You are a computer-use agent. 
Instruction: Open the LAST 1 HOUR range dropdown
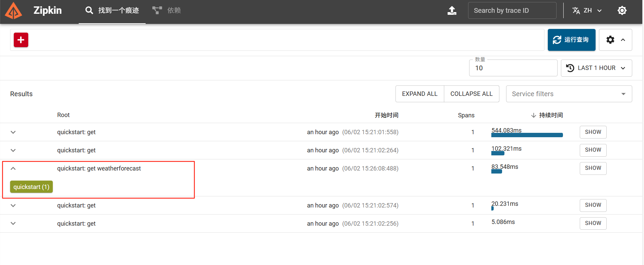coord(597,68)
